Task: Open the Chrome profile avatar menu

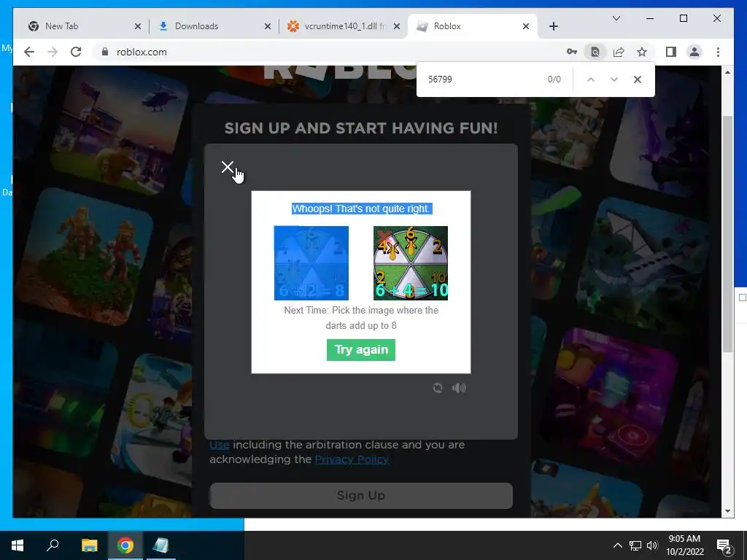Action: (x=694, y=52)
